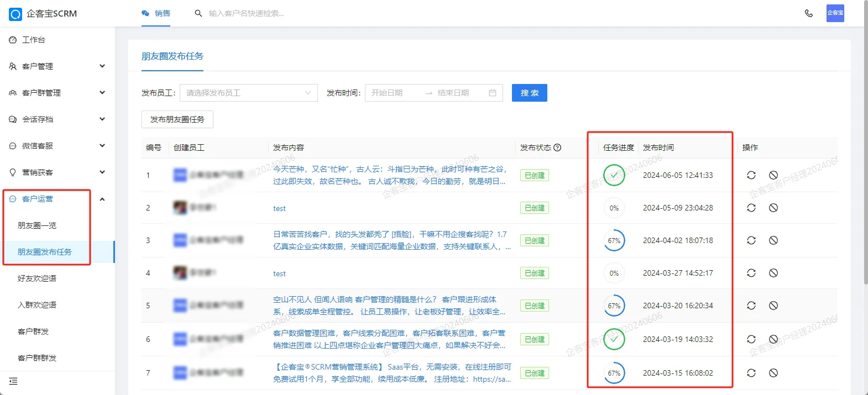The height and width of the screenshot is (395, 868).
Task: Click cancel icon for the 2024-03-15 16:08:02 task
Action: 773,373
